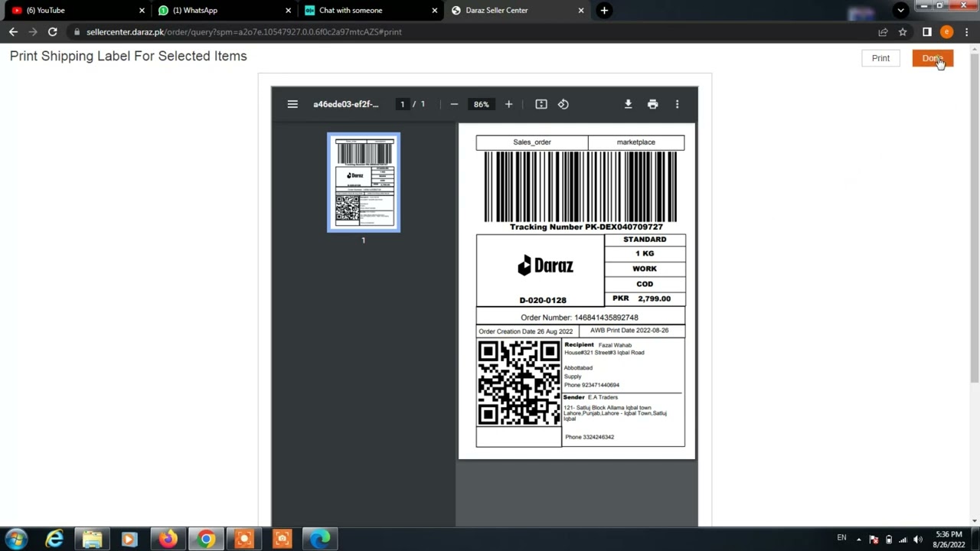
Task: Click the browser address bar URL
Action: [244, 31]
